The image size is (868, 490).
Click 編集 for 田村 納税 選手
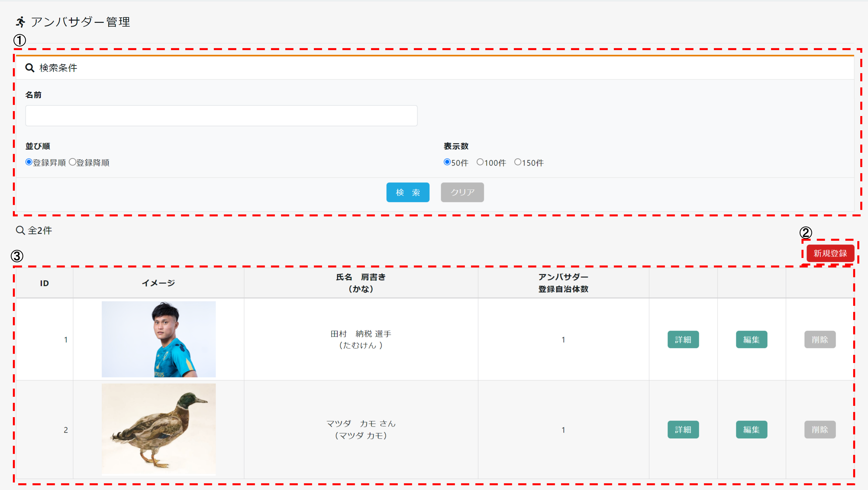coord(751,339)
